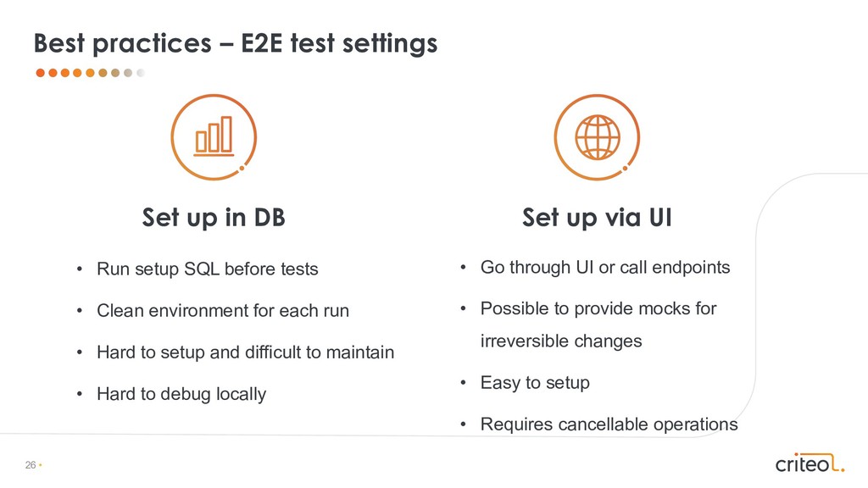Click the globe icon
868x488 pixels.
point(598,136)
